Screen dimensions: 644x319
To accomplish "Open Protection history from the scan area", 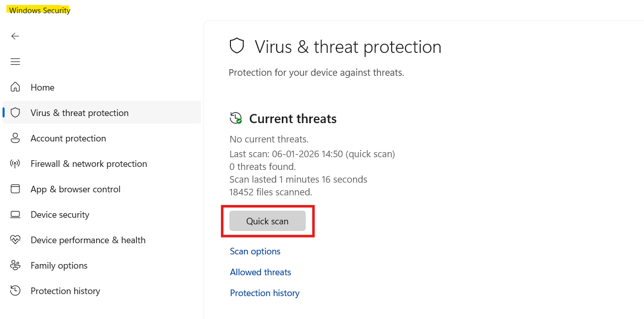I will pyautogui.click(x=265, y=293).
